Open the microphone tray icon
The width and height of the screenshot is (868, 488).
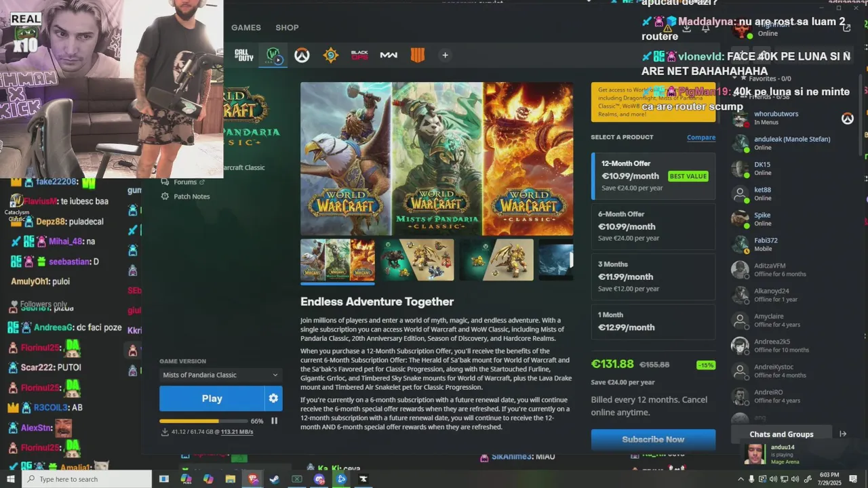751,479
